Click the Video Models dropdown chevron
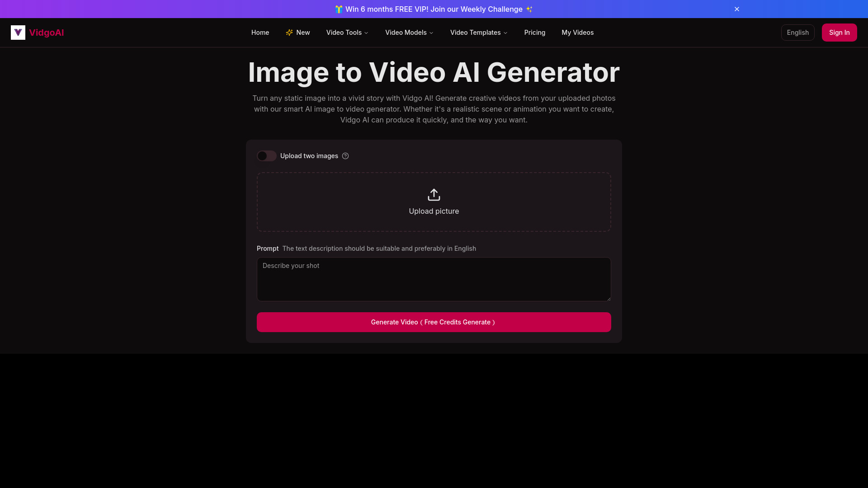The width and height of the screenshot is (868, 488). pyautogui.click(x=431, y=33)
